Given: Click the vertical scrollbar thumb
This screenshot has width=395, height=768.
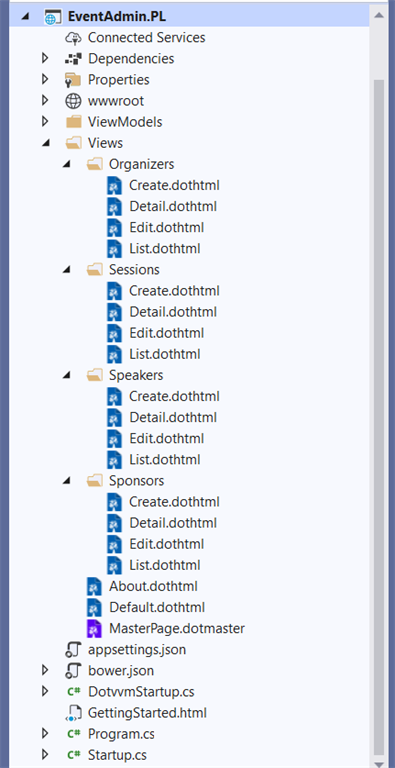Looking at the screenshot, I should pyautogui.click(x=379, y=417).
